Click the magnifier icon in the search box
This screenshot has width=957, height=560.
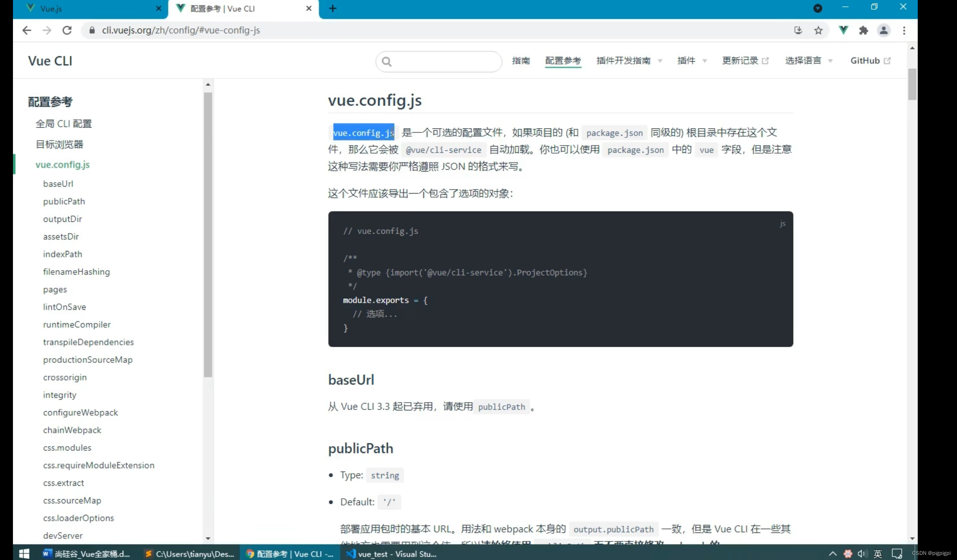tap(386, 61)
